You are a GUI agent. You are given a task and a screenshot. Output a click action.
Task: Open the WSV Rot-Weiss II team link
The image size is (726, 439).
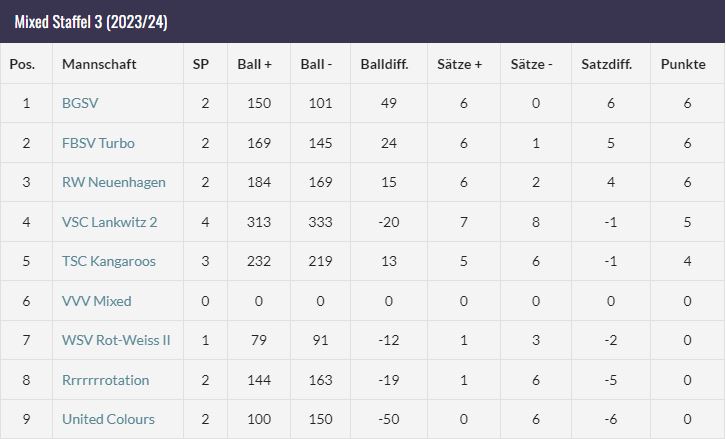(116, 340)
